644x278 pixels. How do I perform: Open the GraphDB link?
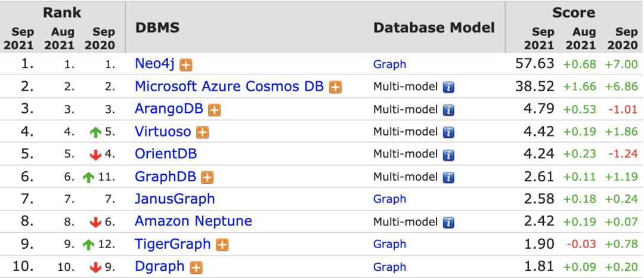pos(166,177)
